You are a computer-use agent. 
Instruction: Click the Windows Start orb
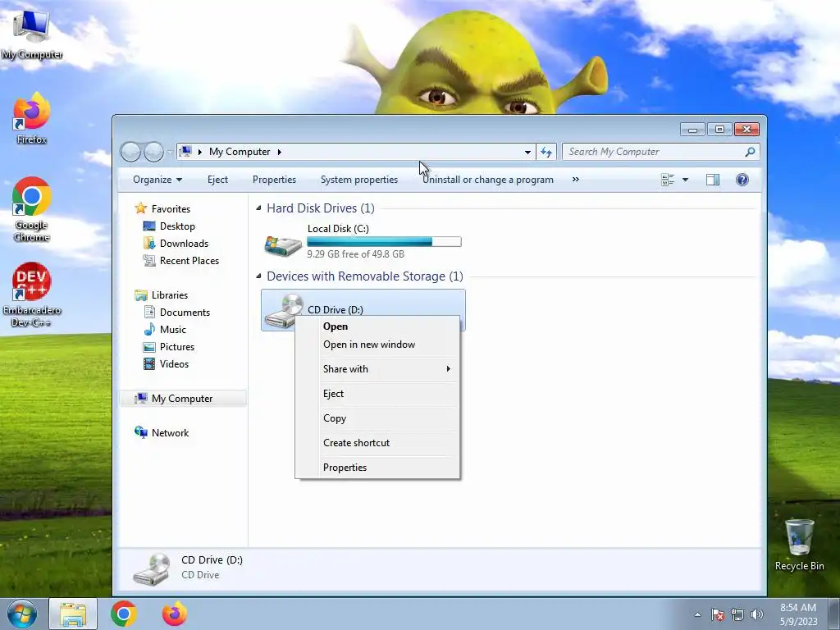click(21, 614)
